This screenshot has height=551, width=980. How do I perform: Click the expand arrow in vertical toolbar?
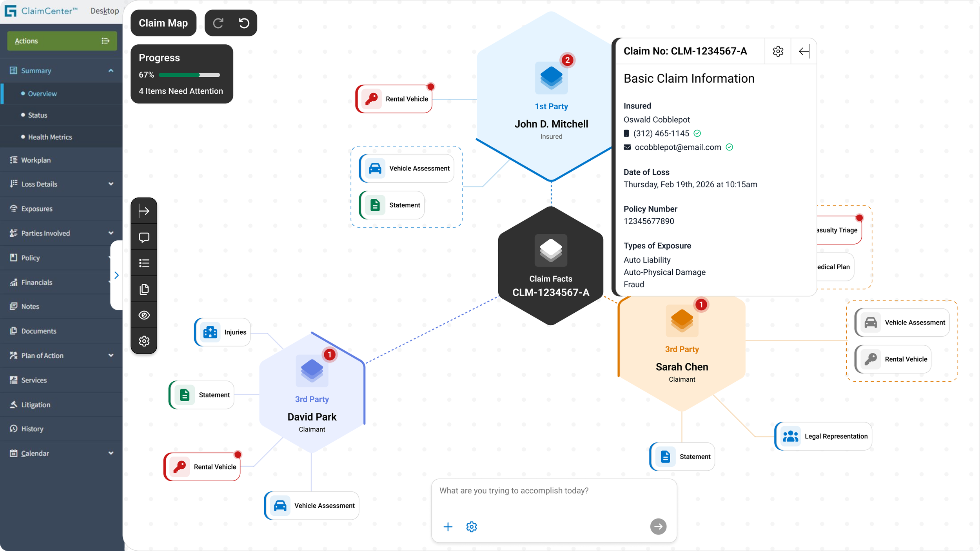tap(144, 211)
